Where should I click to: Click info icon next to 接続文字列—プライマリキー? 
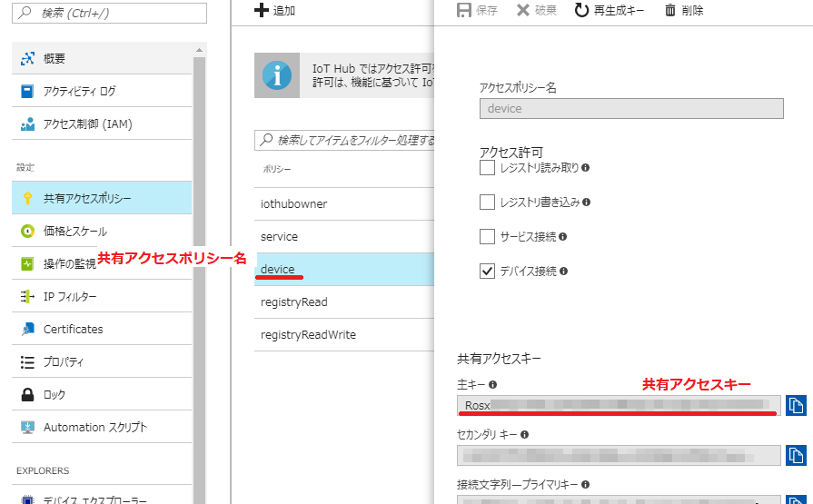pos(585,484)
